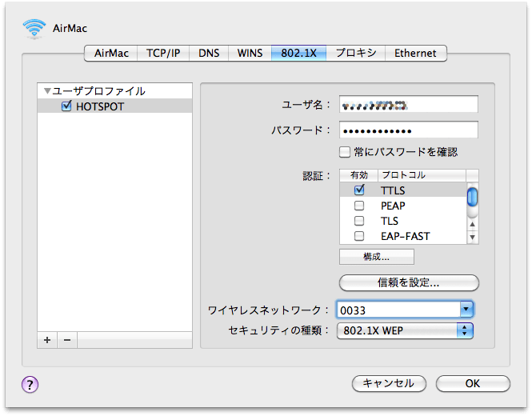The height and width of the screenshot is (416, 532).
Task: Click protocol list scroll up arrow
Action: click(x=472, y=224)
